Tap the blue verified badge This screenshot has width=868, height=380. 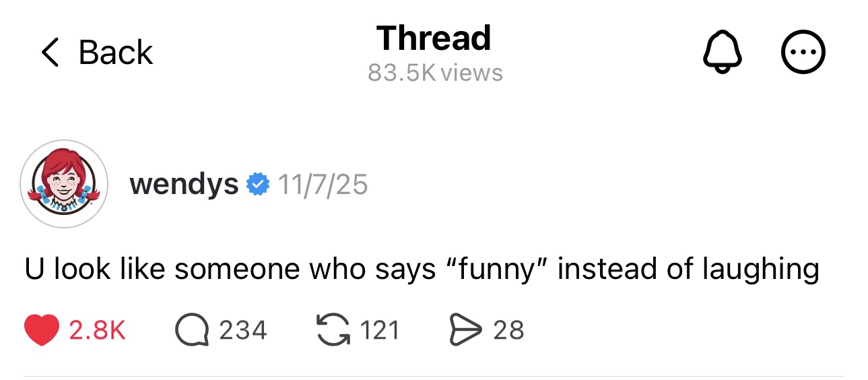coord(258,184)
